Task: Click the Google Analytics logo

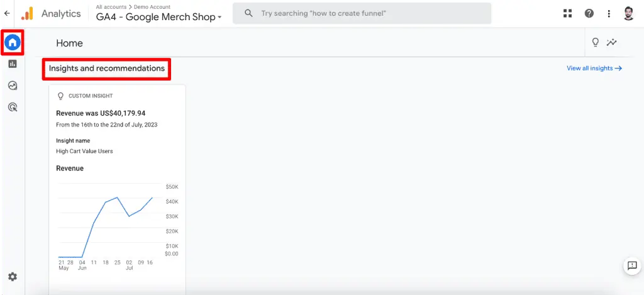Action: (27, 13)
